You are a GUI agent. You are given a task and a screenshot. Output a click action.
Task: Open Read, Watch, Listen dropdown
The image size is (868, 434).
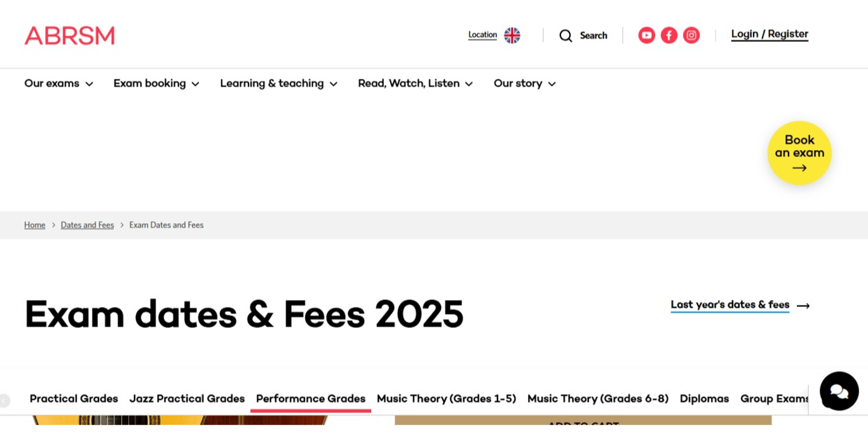click(415, 83)
